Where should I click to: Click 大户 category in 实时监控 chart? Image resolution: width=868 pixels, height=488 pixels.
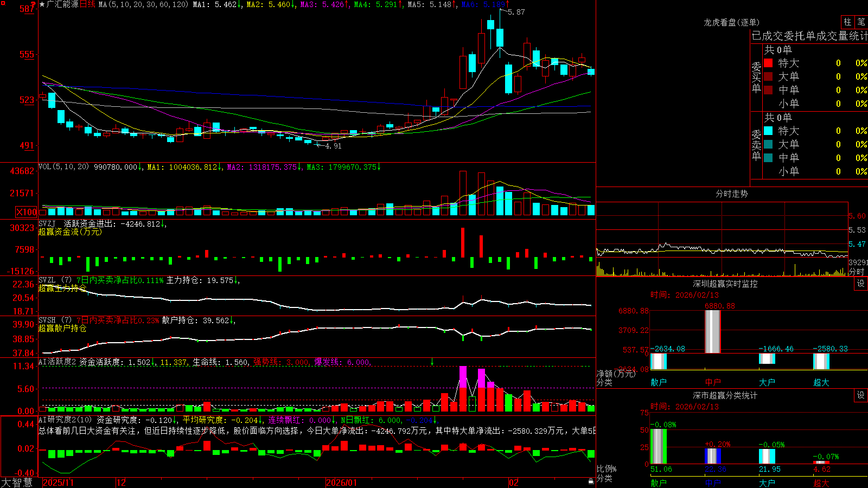(x=767, y=382)
